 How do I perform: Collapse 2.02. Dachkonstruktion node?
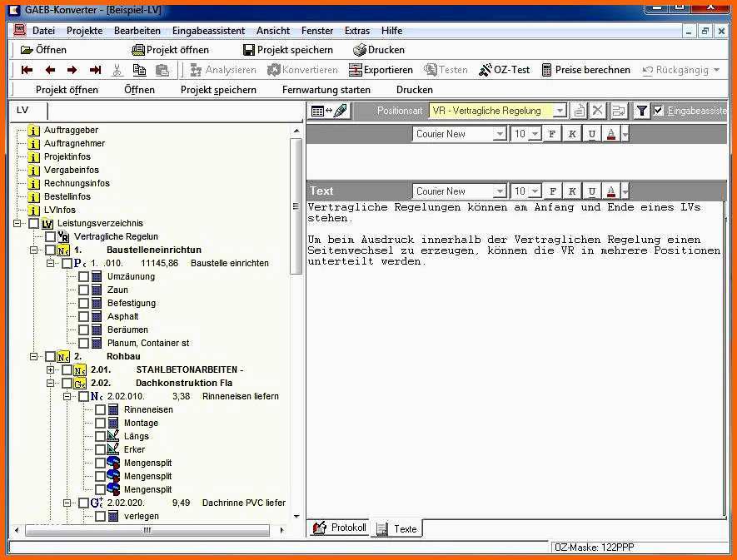(x=50, y=384)
